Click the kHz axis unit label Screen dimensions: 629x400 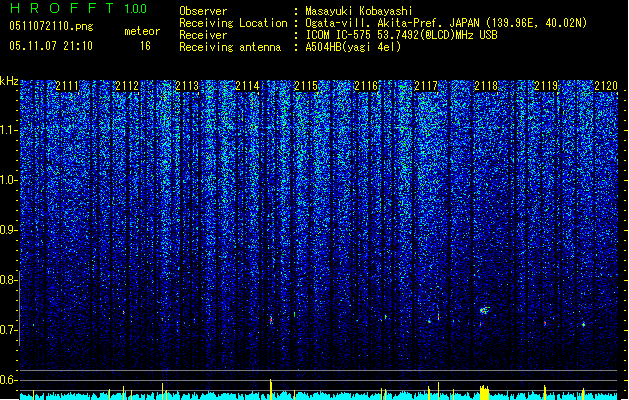pos(9,81)
